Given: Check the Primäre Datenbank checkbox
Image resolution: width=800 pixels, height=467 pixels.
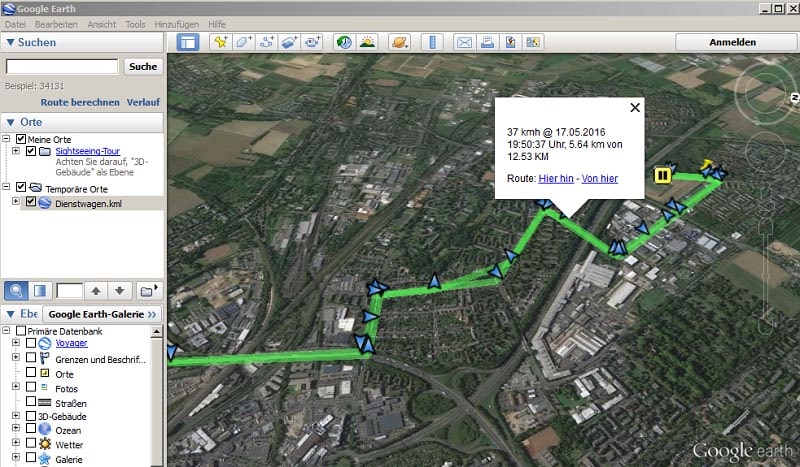Looking at the screenshot, I should (x=21, y=331).
